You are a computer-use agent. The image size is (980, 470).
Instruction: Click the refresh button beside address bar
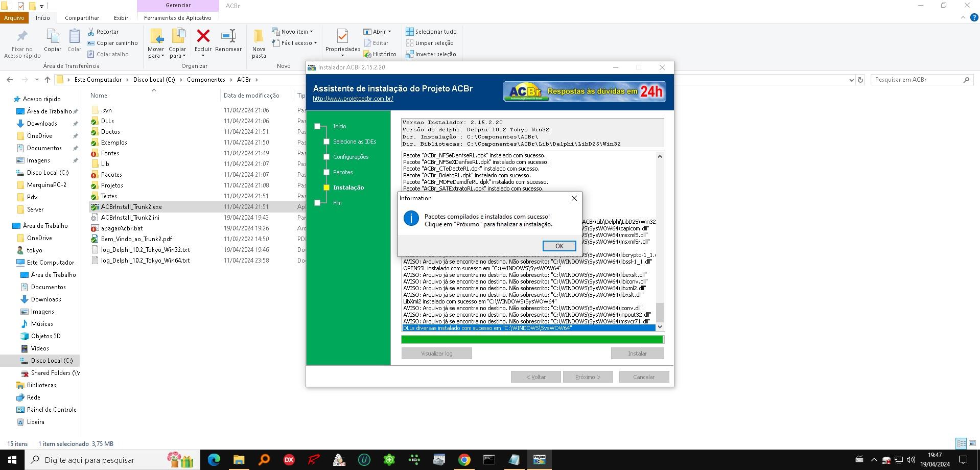(860, 80)
